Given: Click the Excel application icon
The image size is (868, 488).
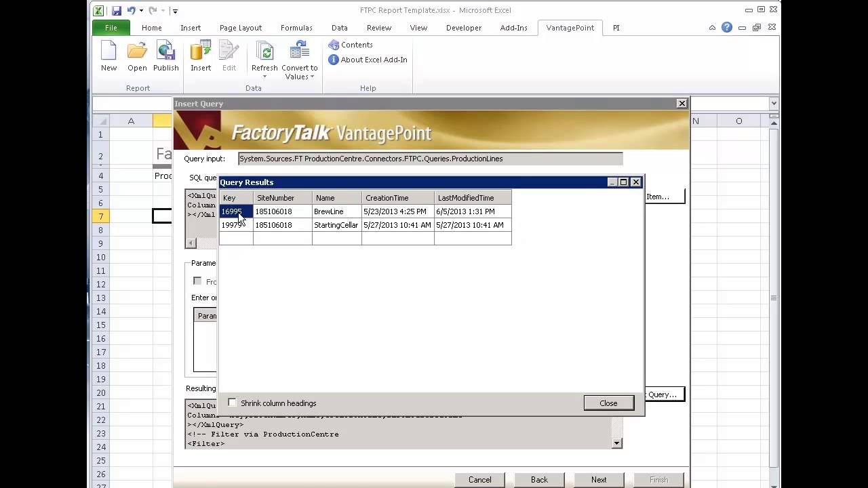Looking at the screenshot, I should 99,10.
